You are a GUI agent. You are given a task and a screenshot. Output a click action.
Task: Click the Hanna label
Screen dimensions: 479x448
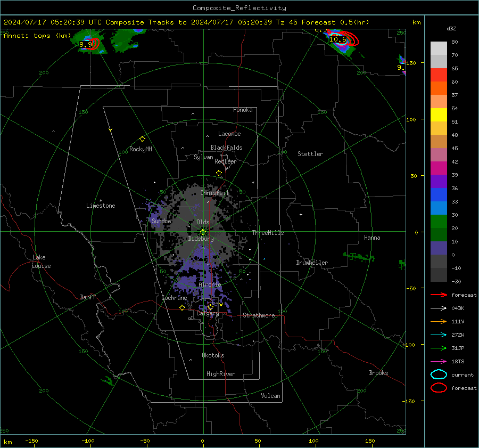(372, 238)
